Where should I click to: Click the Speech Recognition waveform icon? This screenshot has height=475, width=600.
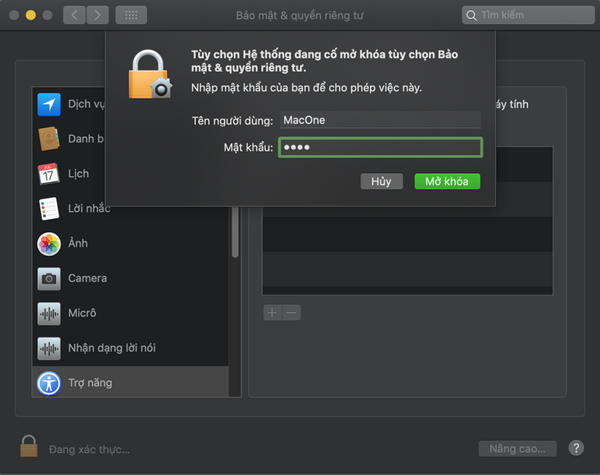pos(49,349)
